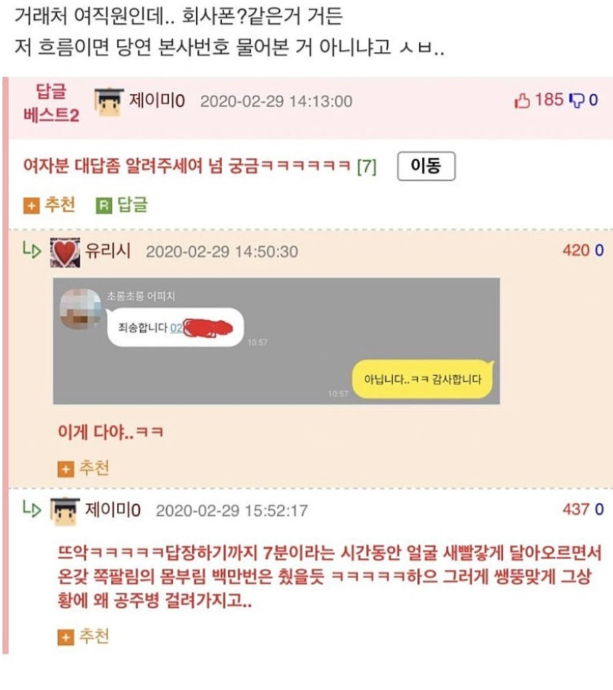The height and width of the screenshot is (690, 613).
Task: Click reply arrow icon before last 제이미0
Action: (32, 509)
